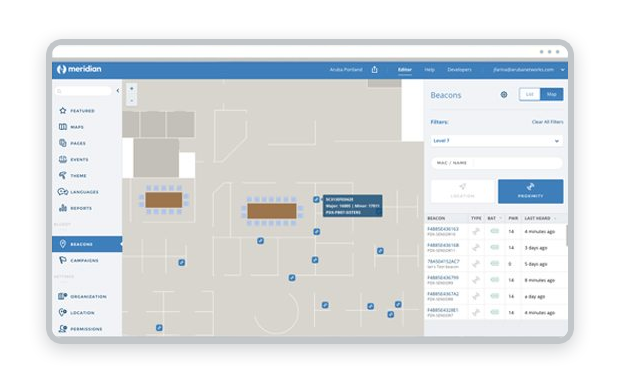620x382 pixels.
Task: Open the Reports chart icon
Action: pos(62,208)
